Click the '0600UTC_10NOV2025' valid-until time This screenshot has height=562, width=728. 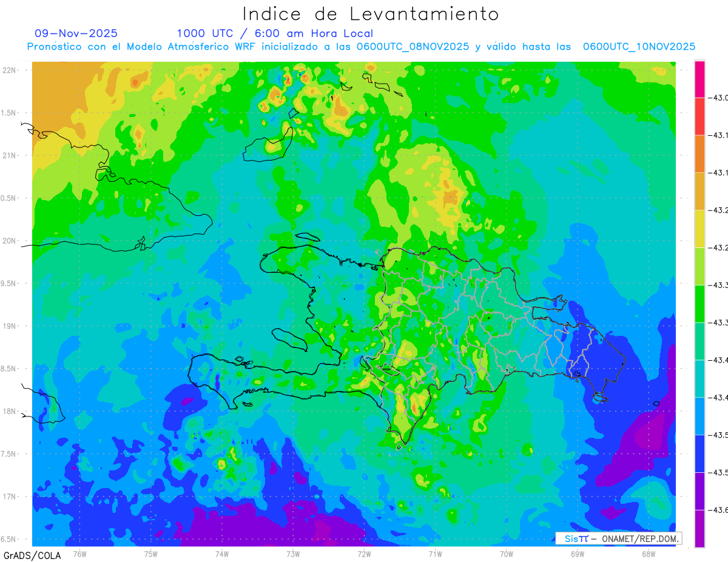[x=639, y=47]
